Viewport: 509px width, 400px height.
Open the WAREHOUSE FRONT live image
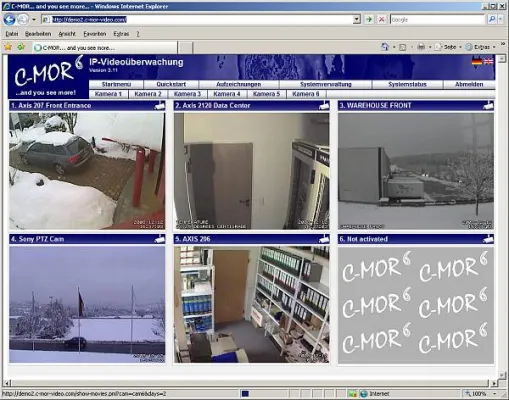click(416, 171)
